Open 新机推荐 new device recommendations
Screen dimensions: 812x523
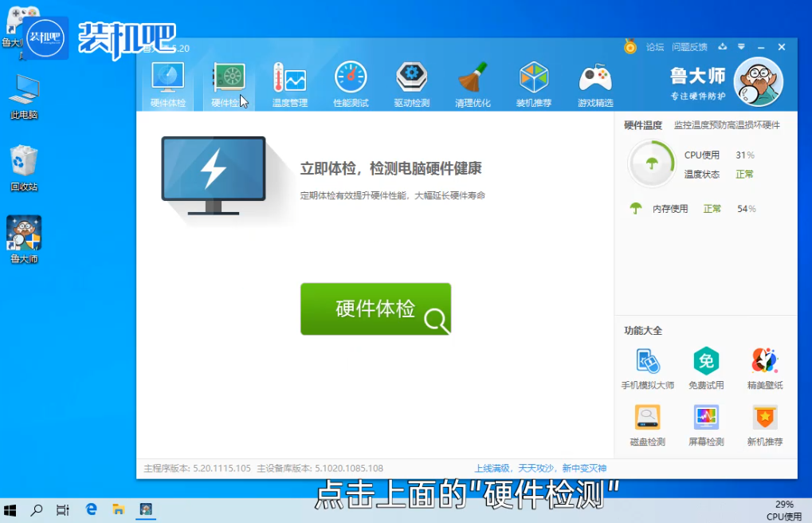[x=764, y=425]
